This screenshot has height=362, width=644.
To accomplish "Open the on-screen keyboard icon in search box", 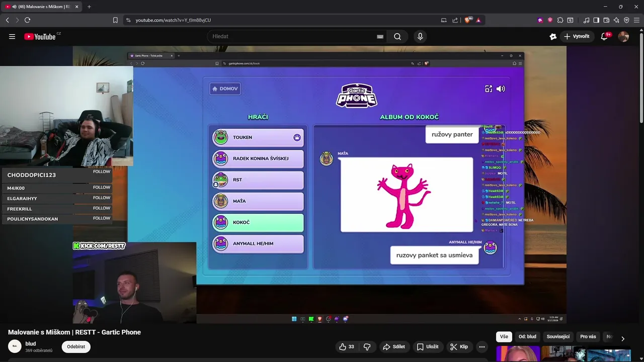I will click(380, 36).
